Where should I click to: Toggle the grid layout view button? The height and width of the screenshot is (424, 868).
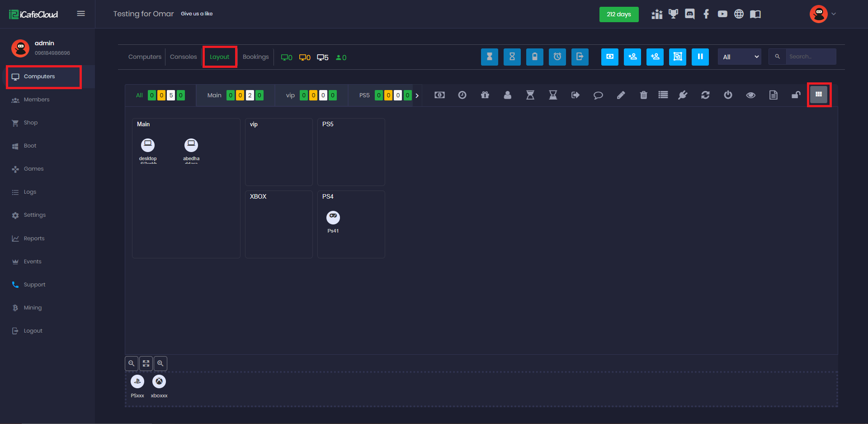click(818, 95)
